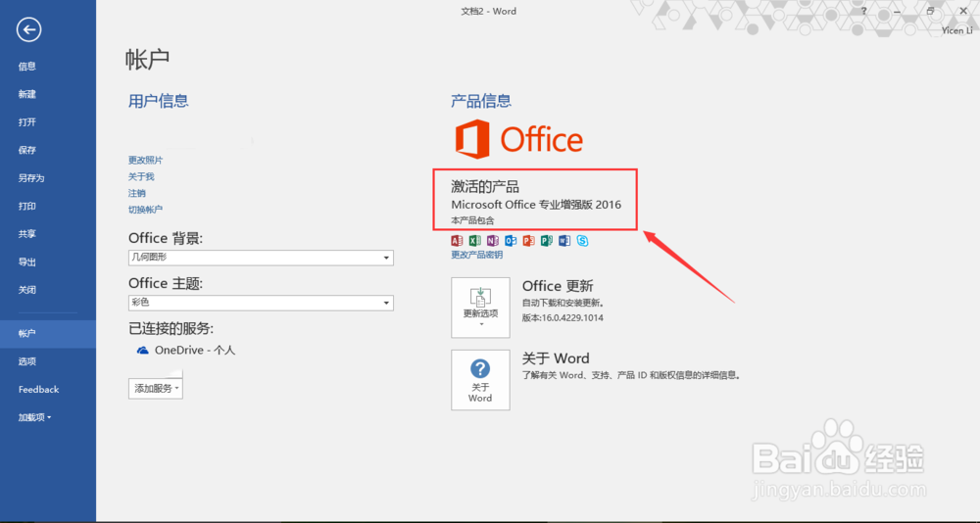Click the OneDrive cloud icon

click(x=142, y=351)
